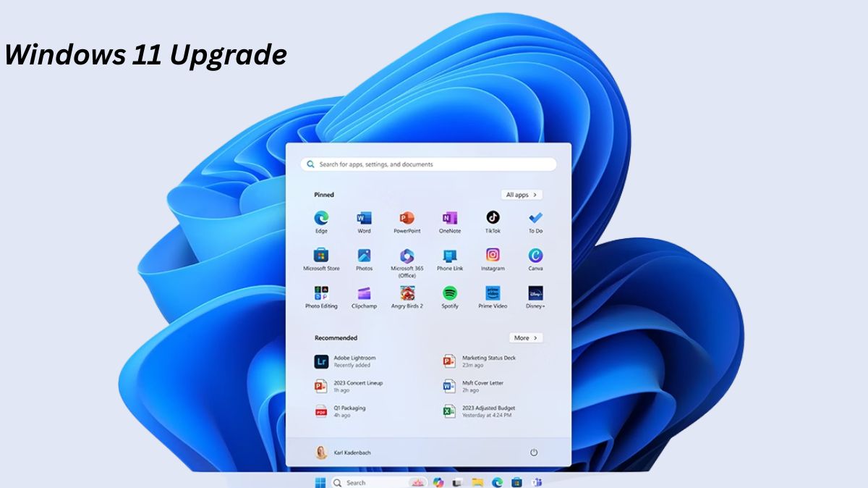
Task: Click the power button in Start menu
Action: click(534, 453)
